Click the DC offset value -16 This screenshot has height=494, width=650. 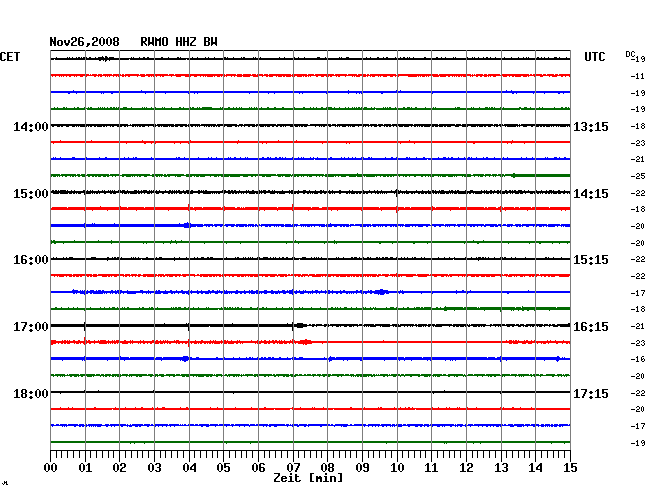point(638,359)
